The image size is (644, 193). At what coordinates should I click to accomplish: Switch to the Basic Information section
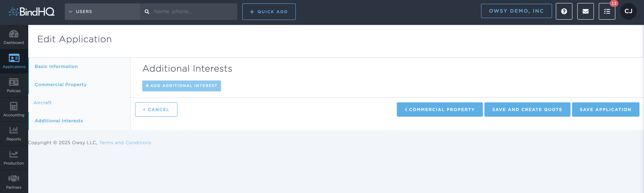click(x=56, y=67)
